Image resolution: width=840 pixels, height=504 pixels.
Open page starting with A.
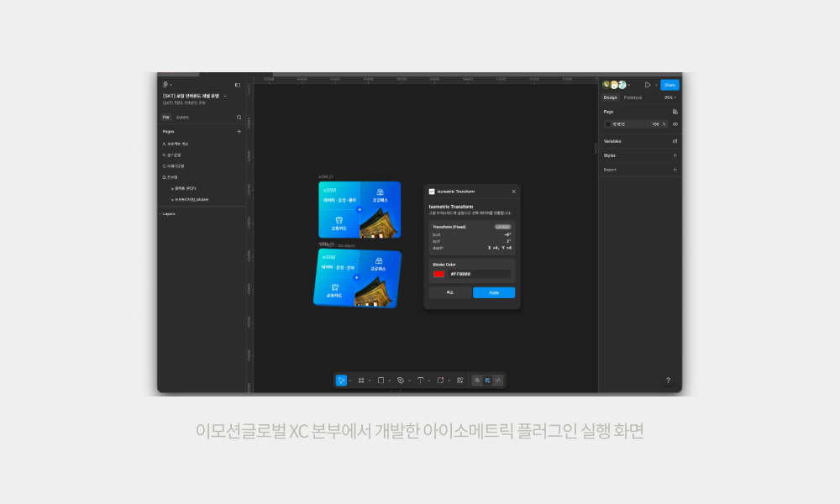click(176, 144)
